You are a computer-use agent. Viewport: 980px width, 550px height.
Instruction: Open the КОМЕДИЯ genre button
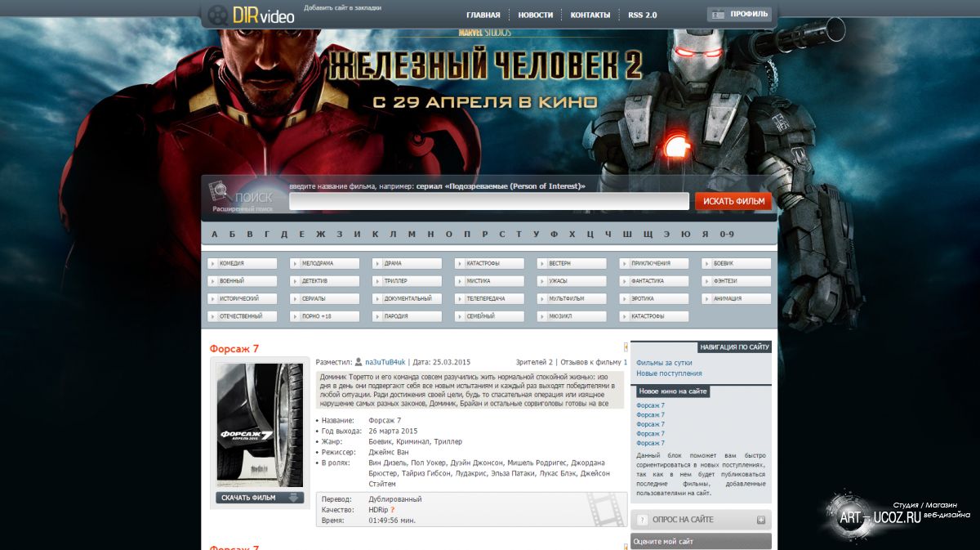[x=243, y=263]
